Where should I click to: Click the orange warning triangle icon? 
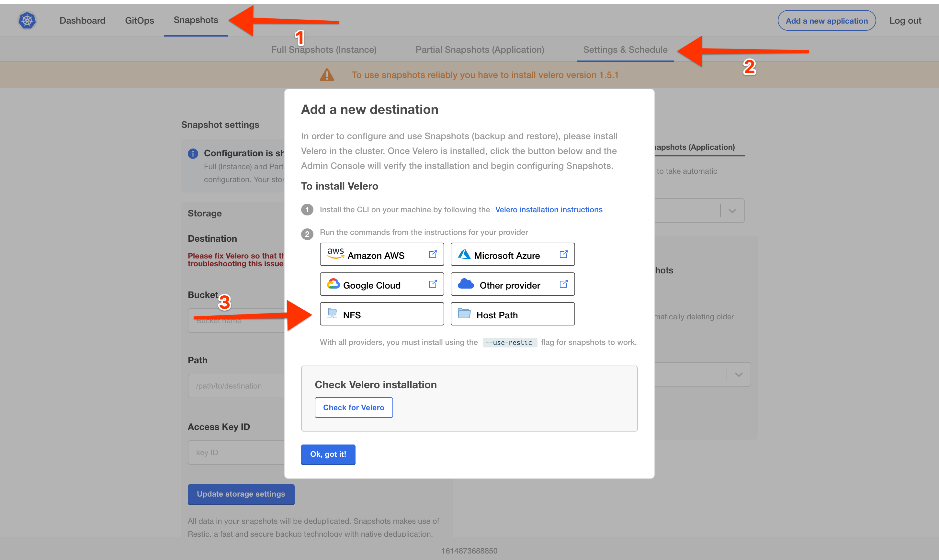pos(327,75)
